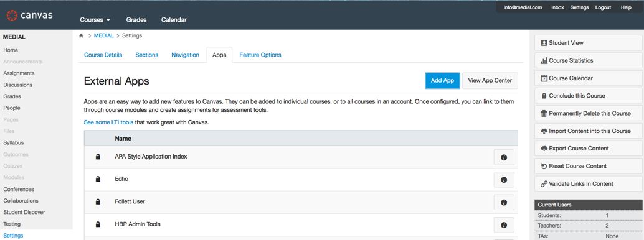The width and height of the screenshot is (644, 240).
Task: Open Conferences in course sidebar
Action: click(x=19, y=189)
